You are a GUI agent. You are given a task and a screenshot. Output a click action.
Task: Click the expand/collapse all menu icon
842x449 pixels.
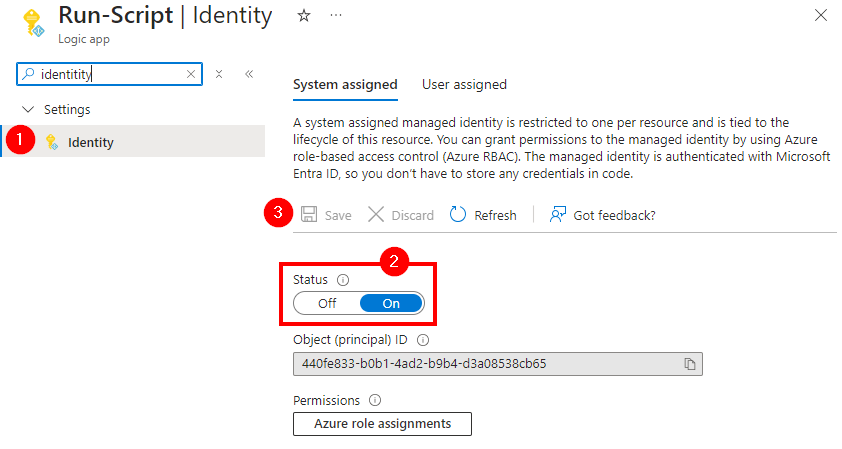pos(219,74)
